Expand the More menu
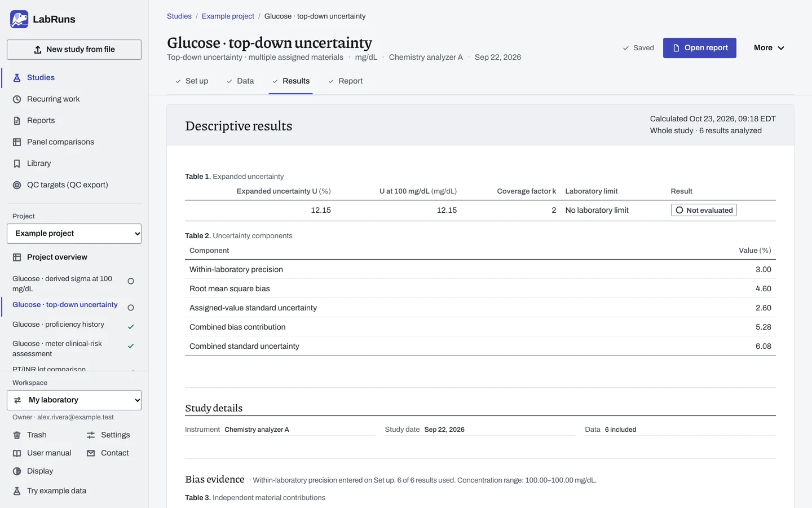This screenshot has height=508, width=812. [x=769, y=48]
